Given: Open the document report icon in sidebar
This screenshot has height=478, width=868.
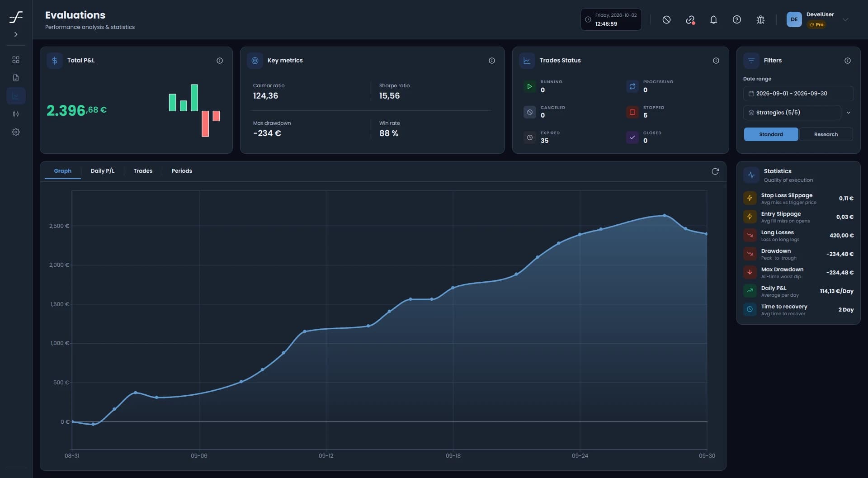Looking at the screenshot, I should click(x=16, y=78).
